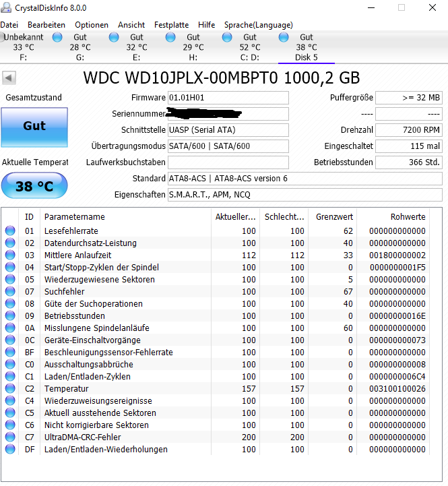The height and width of the screenshot is (486, 448).
Task: Click the Grenzwert column header
Action: pyautogui.click(x=333, y=216)
